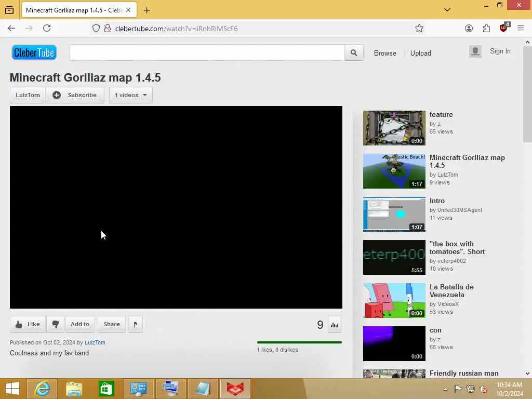Flag the video with the flag icon

coord(136,324)
